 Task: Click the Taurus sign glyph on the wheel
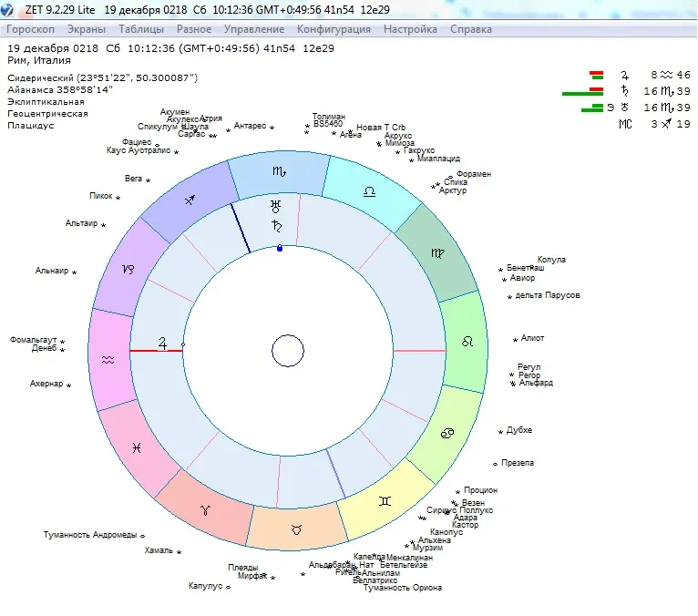(x=296, y=529)
